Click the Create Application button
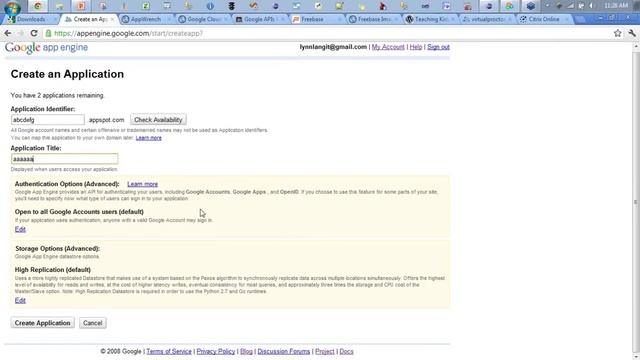Screen dimensions: 640x360 [42, 323]
